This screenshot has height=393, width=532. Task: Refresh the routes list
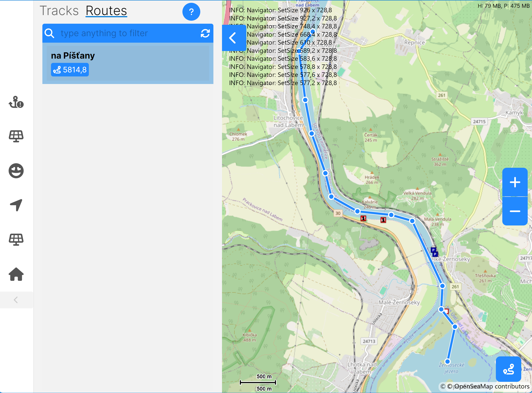(205, 33)
